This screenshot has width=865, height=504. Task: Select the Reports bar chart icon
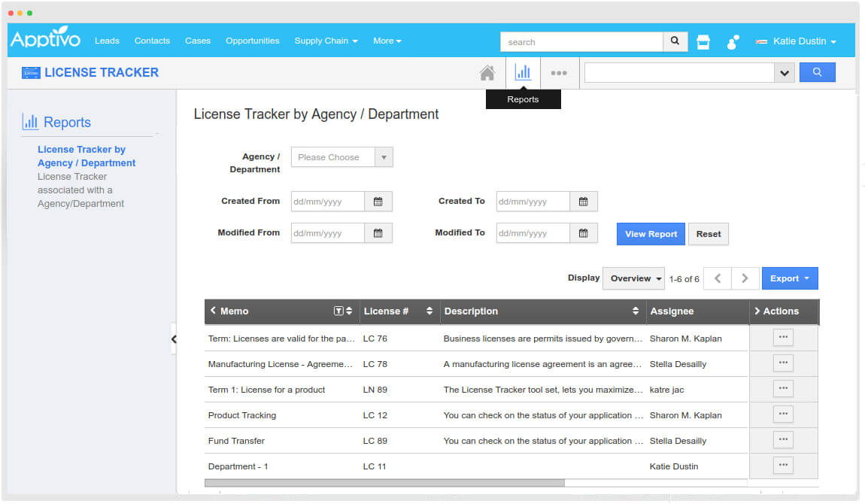tap(523, 71)
